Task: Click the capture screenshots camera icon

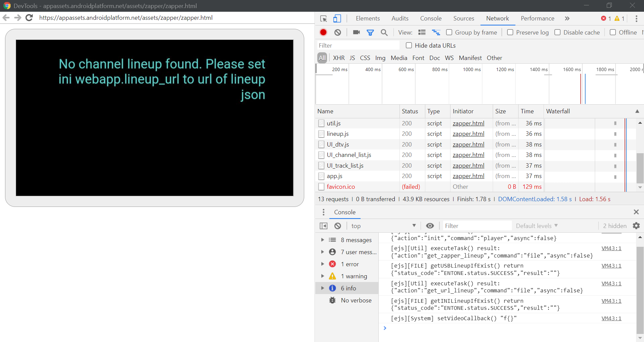Action: pos(357,33)
